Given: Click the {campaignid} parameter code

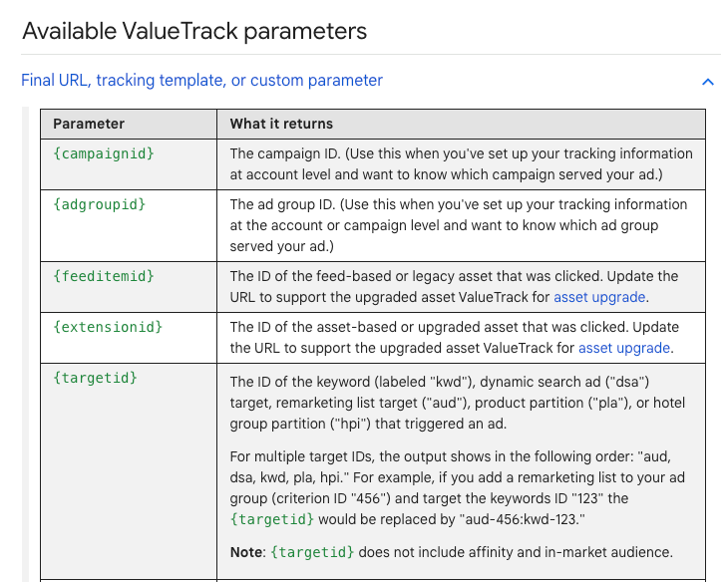Looking at the screenshot, I should [104, 153].
